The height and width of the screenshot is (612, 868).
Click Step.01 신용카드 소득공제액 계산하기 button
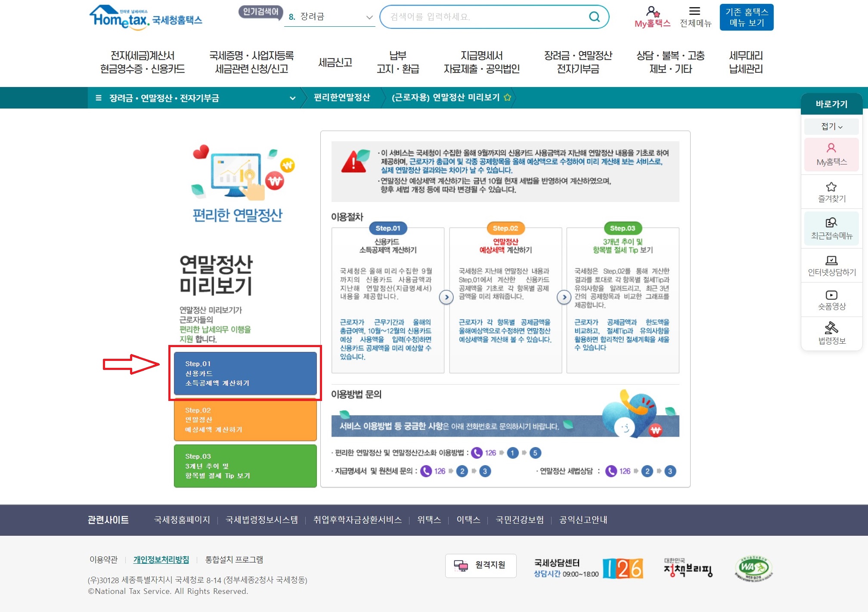(245, 373)
